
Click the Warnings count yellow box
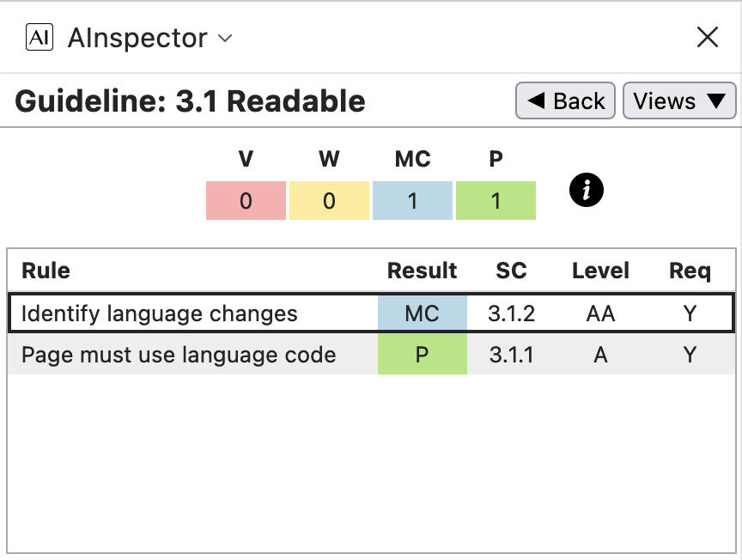pyautogui.click(x=329, y=201)
